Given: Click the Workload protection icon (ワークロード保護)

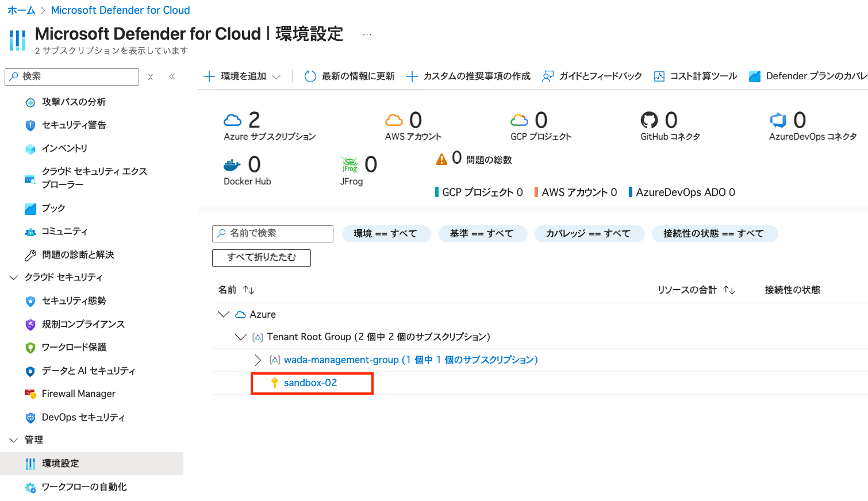Looking at the screenshot, I should tap(30, 348).
